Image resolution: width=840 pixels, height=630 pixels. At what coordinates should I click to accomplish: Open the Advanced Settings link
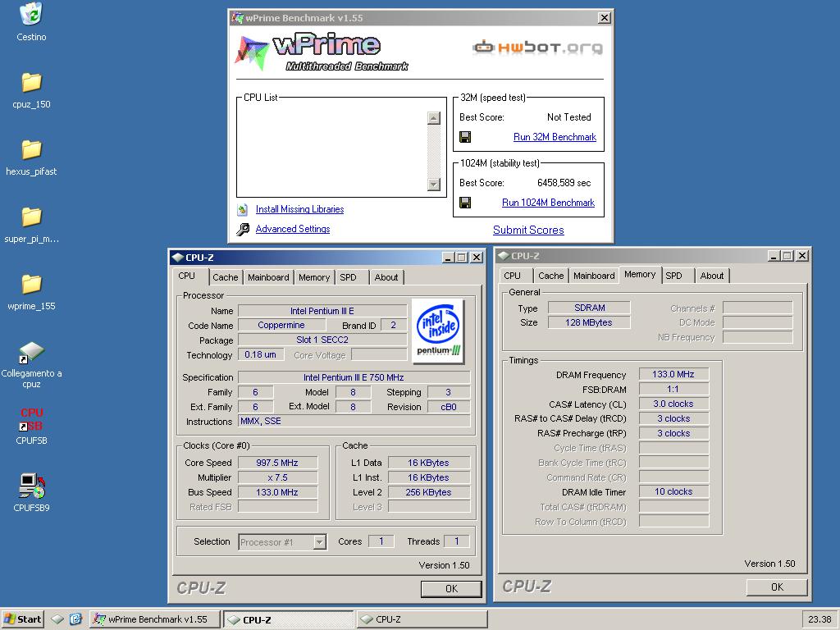(293, 229)
